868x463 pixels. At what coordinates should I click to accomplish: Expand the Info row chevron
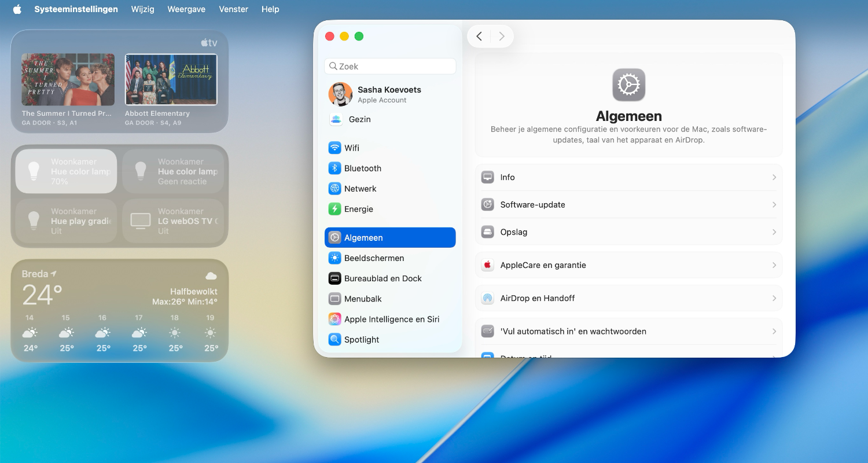[774, 177]
